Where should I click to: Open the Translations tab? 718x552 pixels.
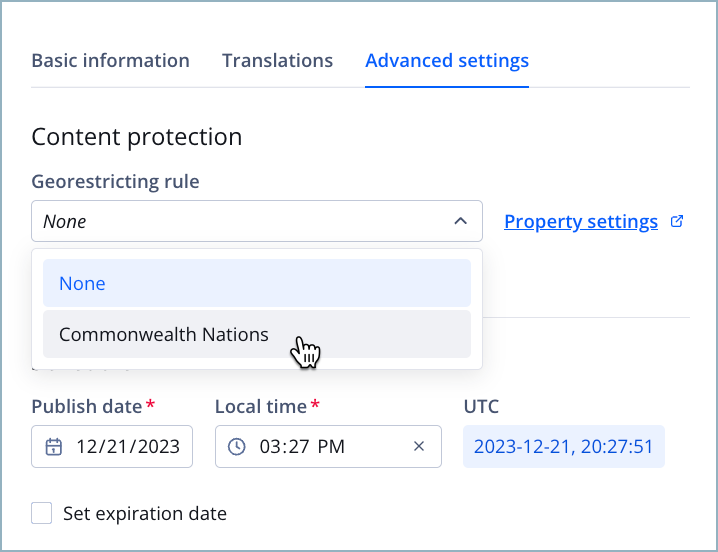277,60
